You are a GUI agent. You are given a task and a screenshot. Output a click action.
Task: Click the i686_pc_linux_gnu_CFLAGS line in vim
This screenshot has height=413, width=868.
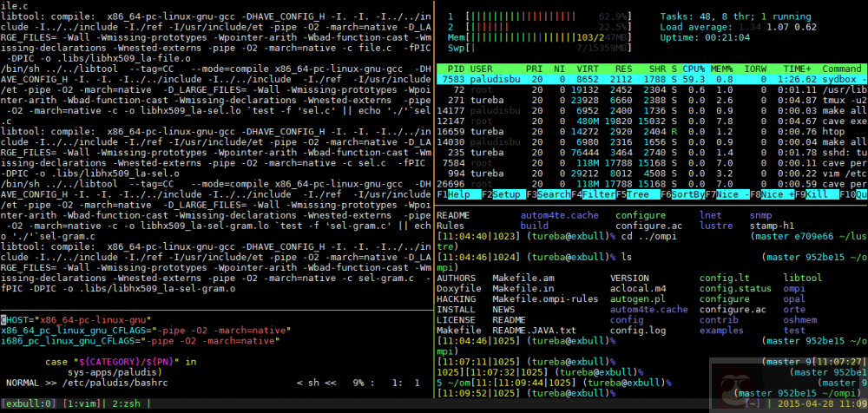point(141,341)
